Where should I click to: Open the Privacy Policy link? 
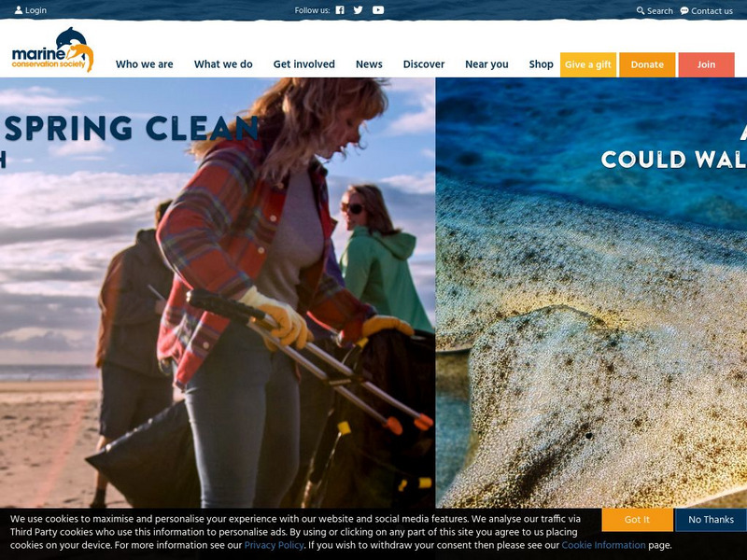tap(274, 545)
